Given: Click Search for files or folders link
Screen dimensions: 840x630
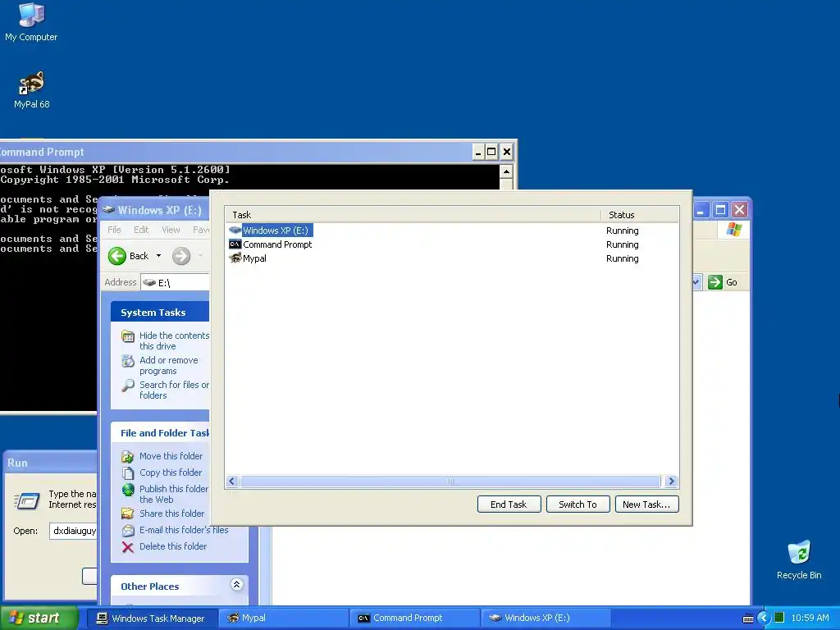Looking at the screenshot, I should click(174, 390).
